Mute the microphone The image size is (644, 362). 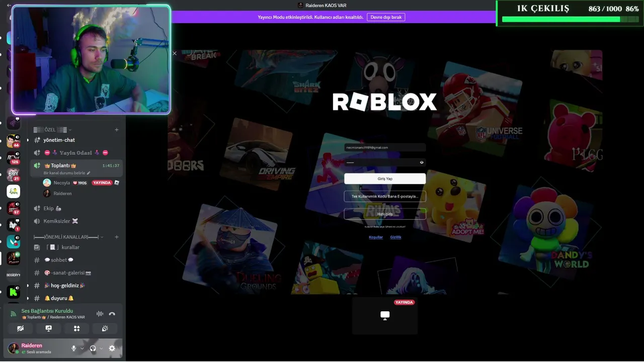pos(74,348)
